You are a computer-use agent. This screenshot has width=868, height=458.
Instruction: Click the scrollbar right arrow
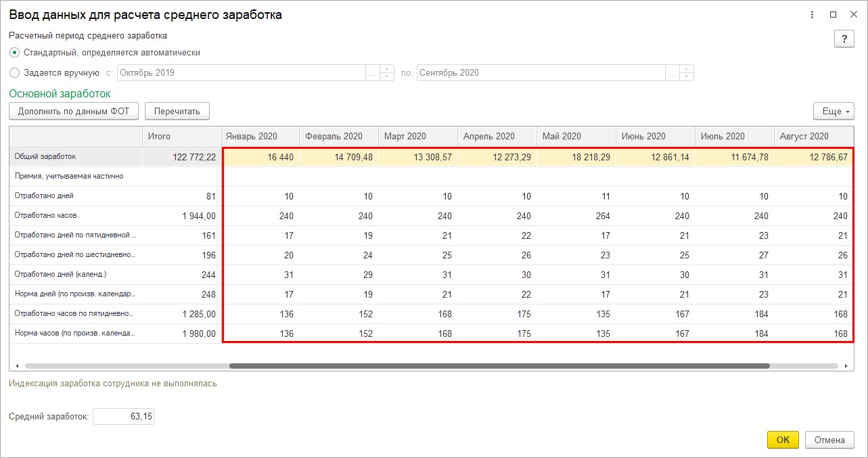[x=847, y=366]
